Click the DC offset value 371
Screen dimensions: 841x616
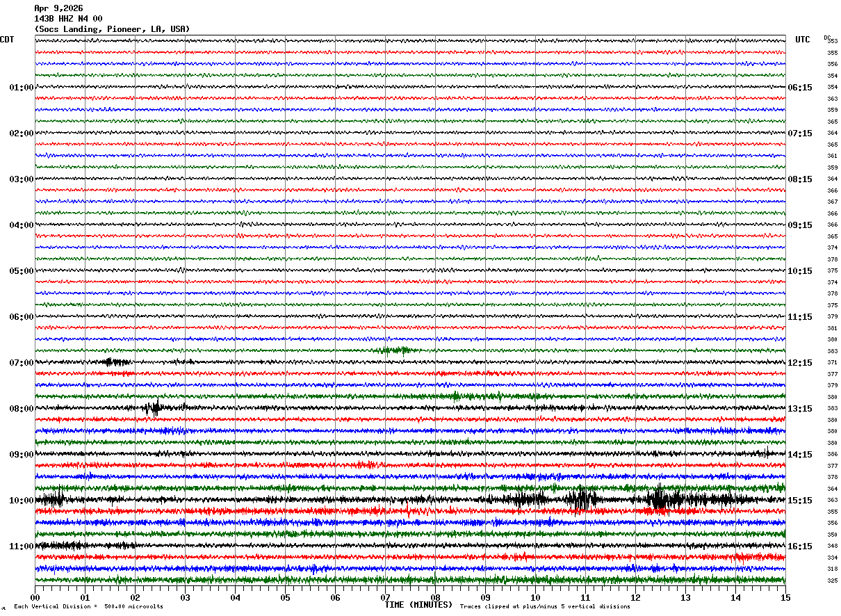832,362
